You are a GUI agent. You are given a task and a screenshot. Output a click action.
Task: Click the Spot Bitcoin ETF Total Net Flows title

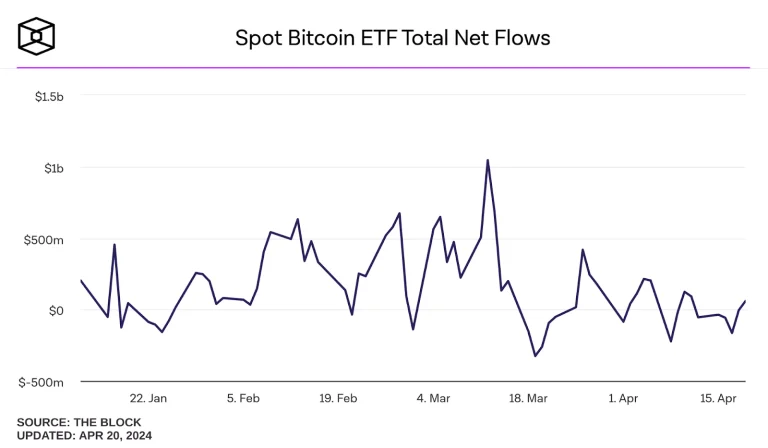pyautogui.click(x=392, y=38)
